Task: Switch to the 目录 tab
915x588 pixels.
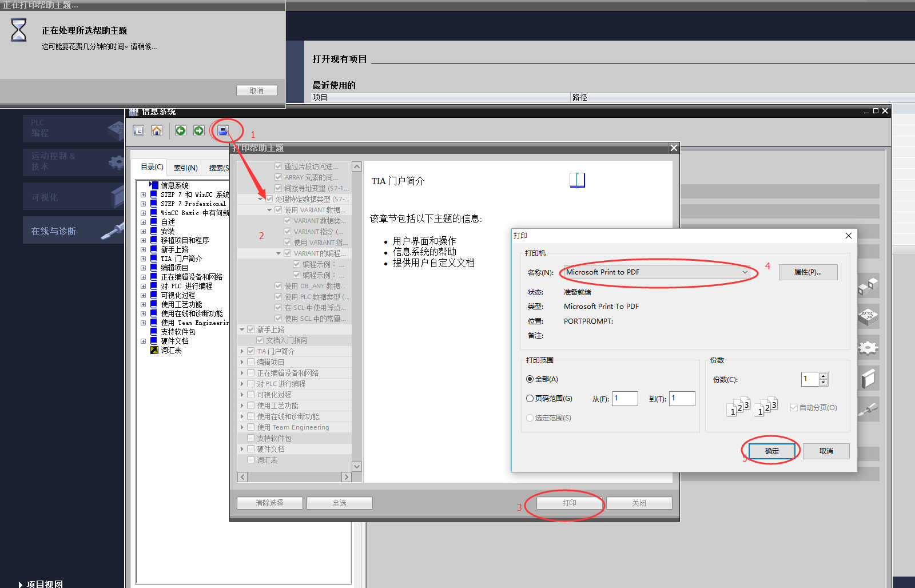Action: [152, 167]
